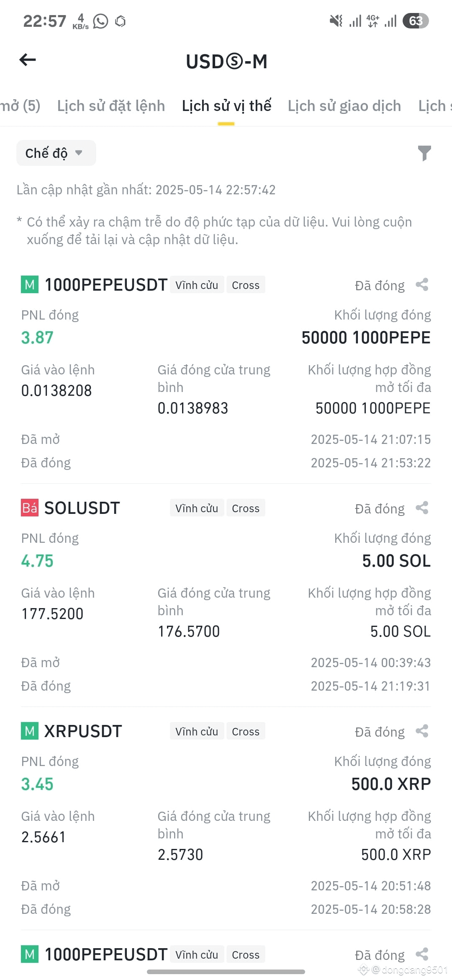
Task: Tap the green M badge on XRPUSDT
Action: coord(30,731)
